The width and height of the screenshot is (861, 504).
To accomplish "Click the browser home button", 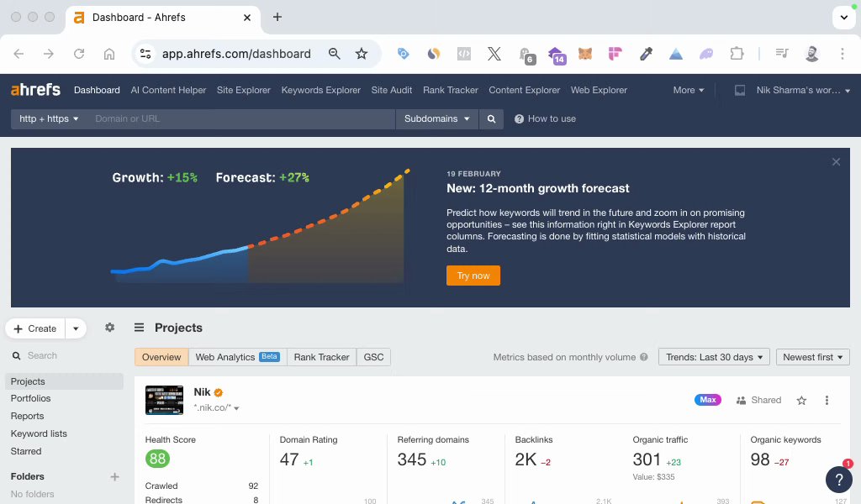I will tap(109, 54).
